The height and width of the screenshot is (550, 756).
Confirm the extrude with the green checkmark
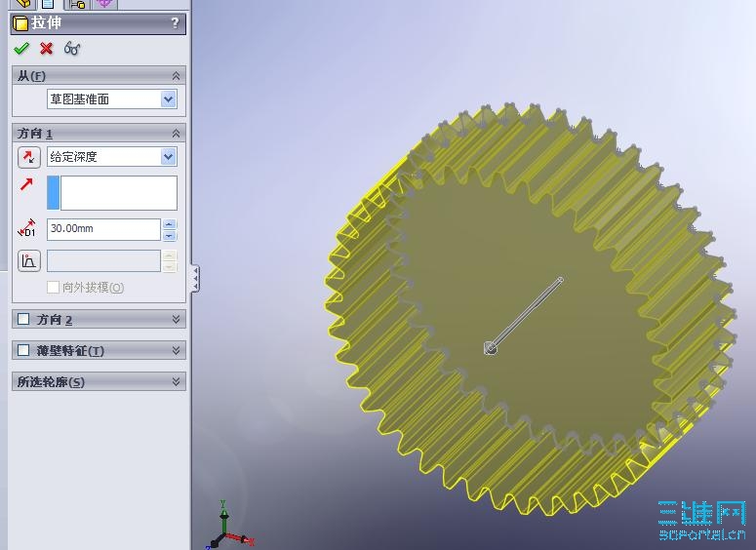[21, 48]
